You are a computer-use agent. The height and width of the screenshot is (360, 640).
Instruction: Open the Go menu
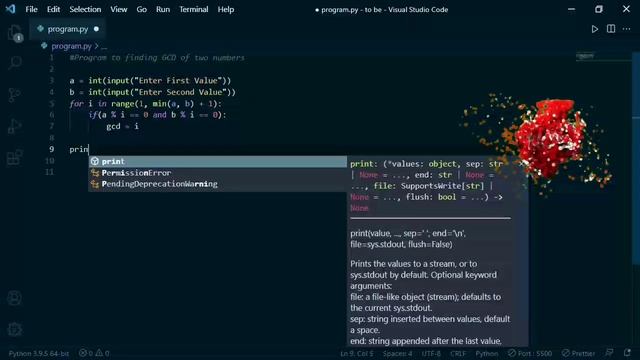click(141, 9)
